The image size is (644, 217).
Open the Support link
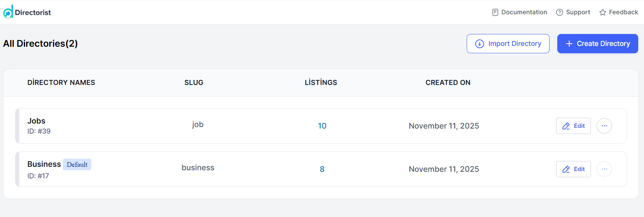573,12
